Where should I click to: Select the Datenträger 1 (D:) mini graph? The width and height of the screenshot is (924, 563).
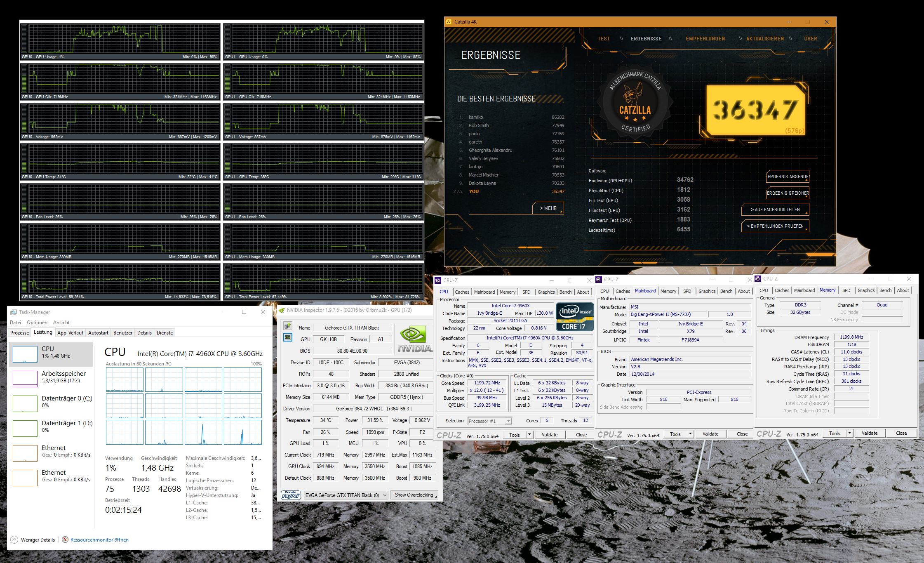pyautogui.click(x=25, y=429)
